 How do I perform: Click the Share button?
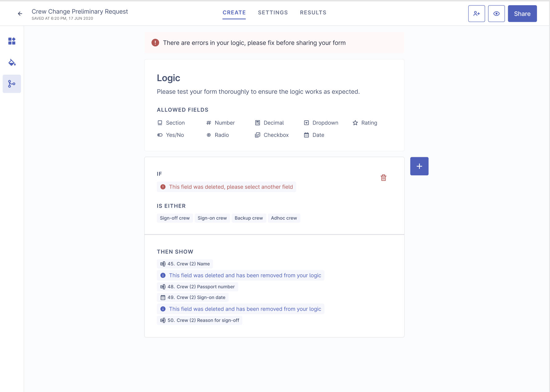coord(522,13)
